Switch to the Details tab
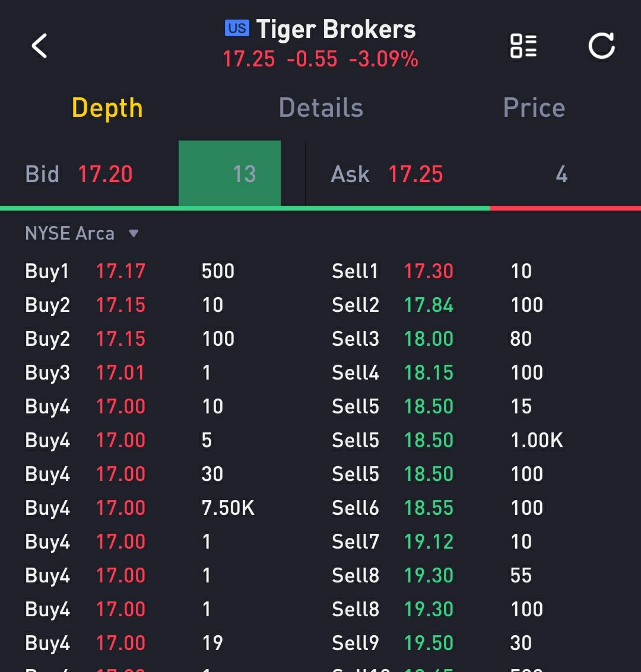The width and height of the screenshot is (641, 672). [320, 108]
